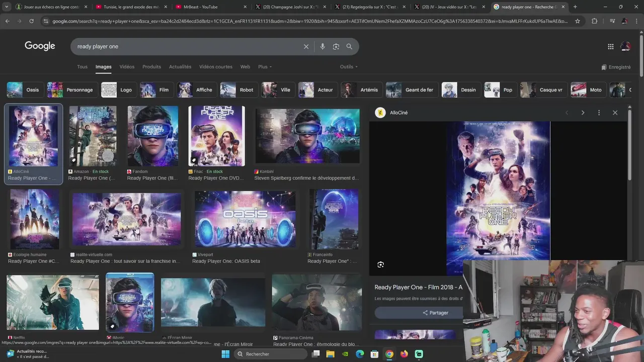Viewport: 644px width, 362px height.
Task: Switch to the Vidéos tab
Action: point(127,67)
